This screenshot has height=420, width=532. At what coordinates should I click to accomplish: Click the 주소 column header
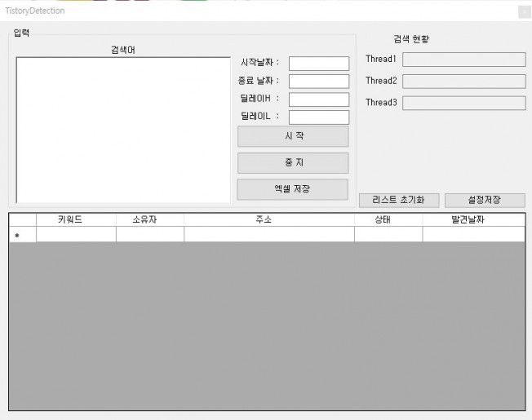pos(268,219)
